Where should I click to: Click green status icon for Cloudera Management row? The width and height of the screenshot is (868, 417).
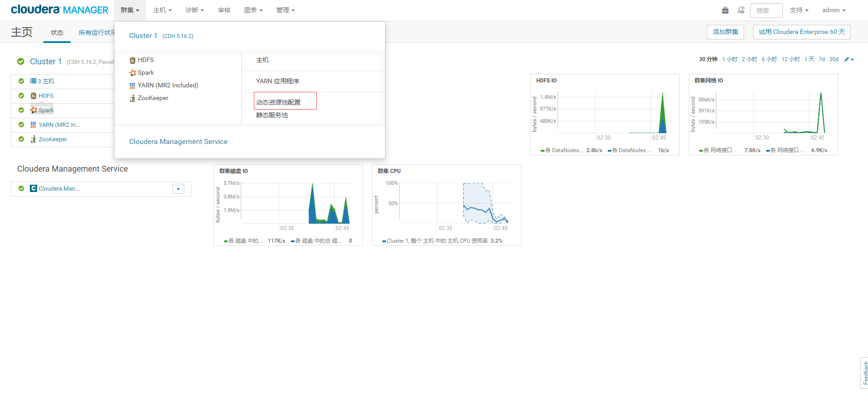pyautogui.click(x=21, y=188)
